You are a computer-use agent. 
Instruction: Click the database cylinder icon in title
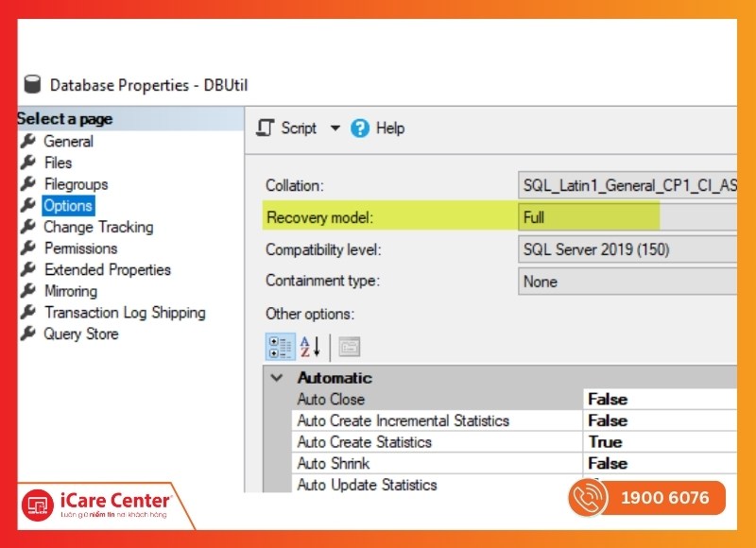tap(32, 84)
